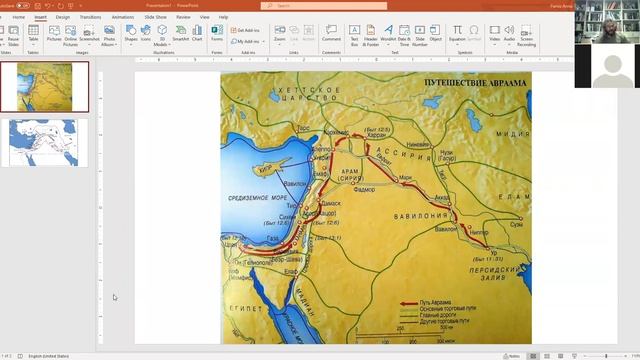Viewport: 640px width, 360px height.
Task: Select the active Insert tab
Action: coord(40,17)
